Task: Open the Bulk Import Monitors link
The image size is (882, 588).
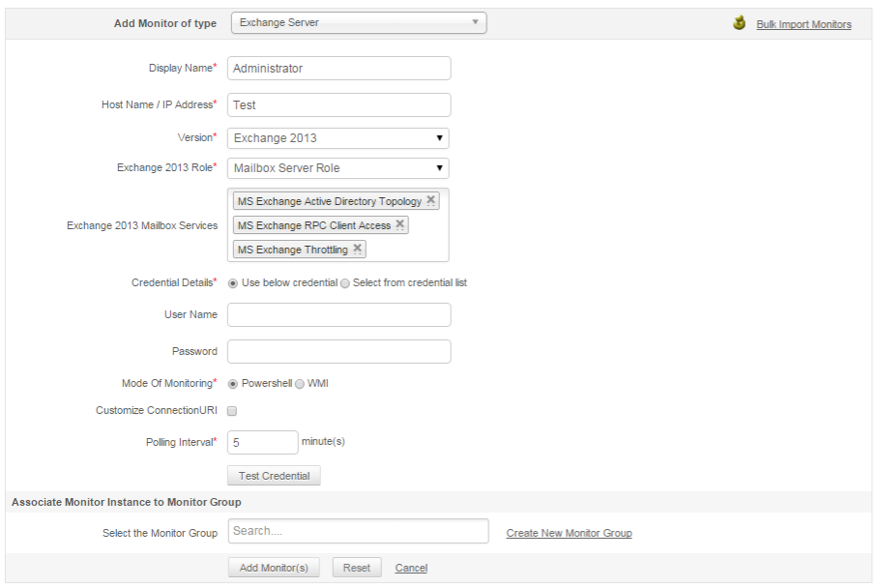Action: (804, 24)
